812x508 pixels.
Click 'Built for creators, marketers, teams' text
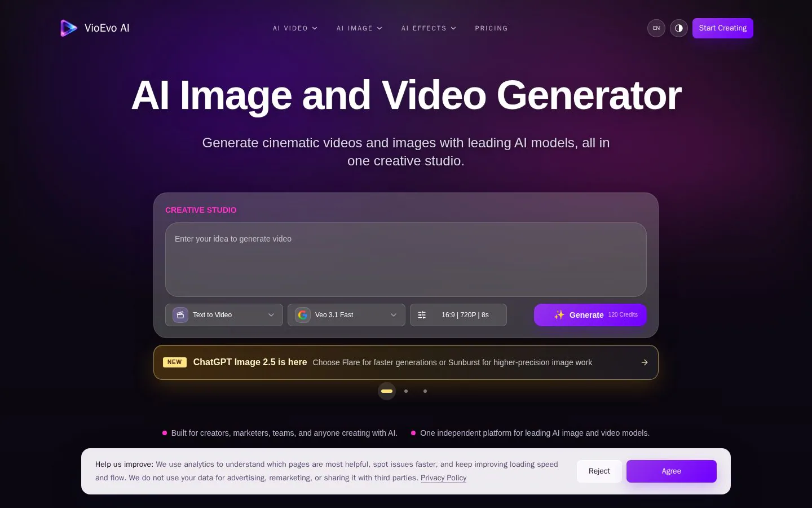coord(284,433)
